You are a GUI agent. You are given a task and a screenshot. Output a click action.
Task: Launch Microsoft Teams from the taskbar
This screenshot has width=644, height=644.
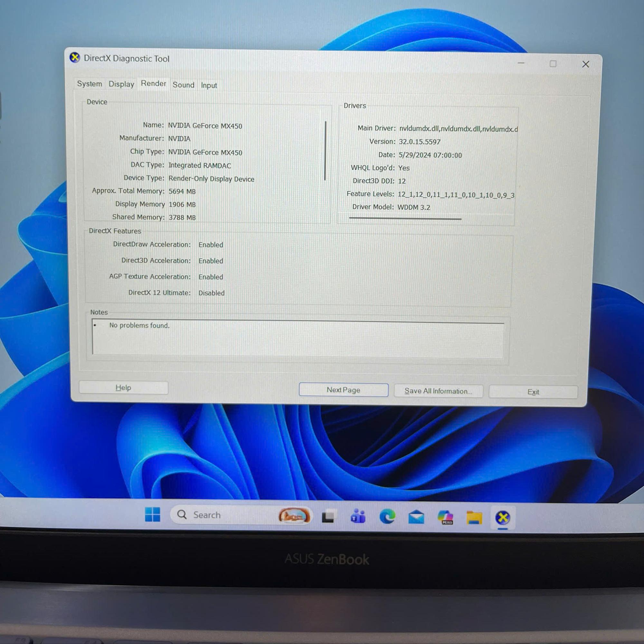[358, 516]
